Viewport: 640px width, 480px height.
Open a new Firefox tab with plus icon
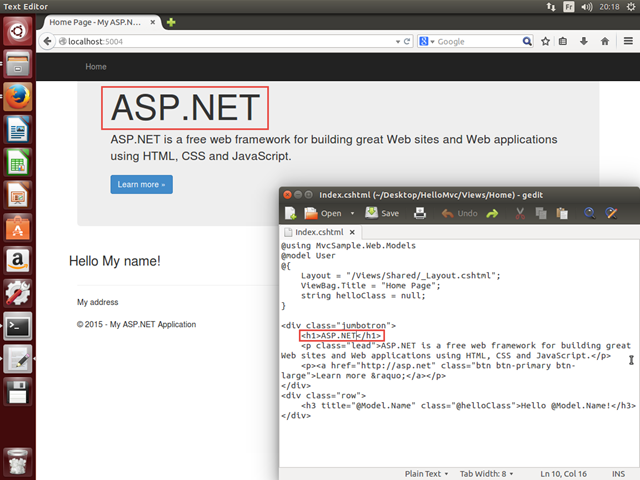(171, 22)
